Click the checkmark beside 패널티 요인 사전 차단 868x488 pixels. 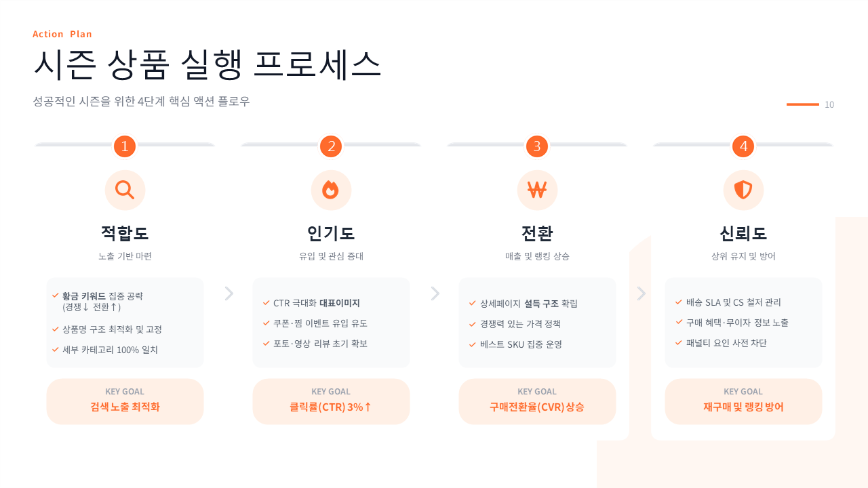(x=679, y=343)
